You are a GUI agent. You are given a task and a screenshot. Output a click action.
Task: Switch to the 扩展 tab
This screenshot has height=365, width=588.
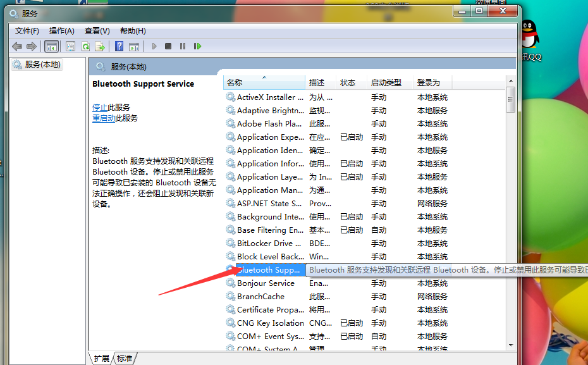[x=101, y=358]
